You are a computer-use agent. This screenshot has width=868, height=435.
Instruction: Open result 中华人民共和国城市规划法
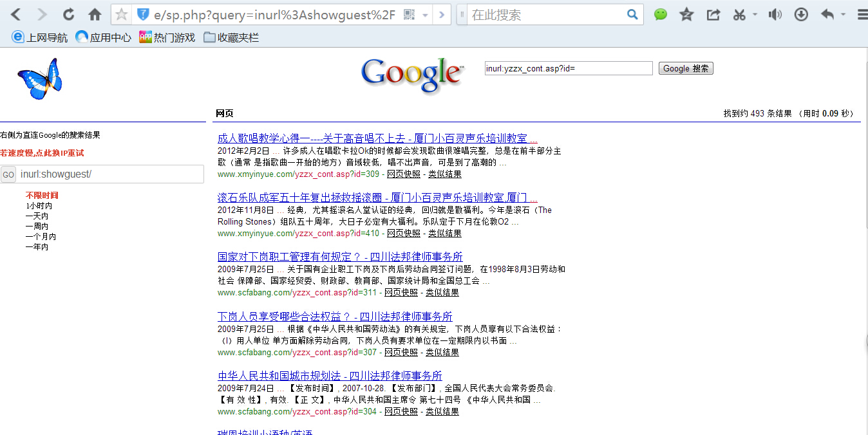(330, 376)
